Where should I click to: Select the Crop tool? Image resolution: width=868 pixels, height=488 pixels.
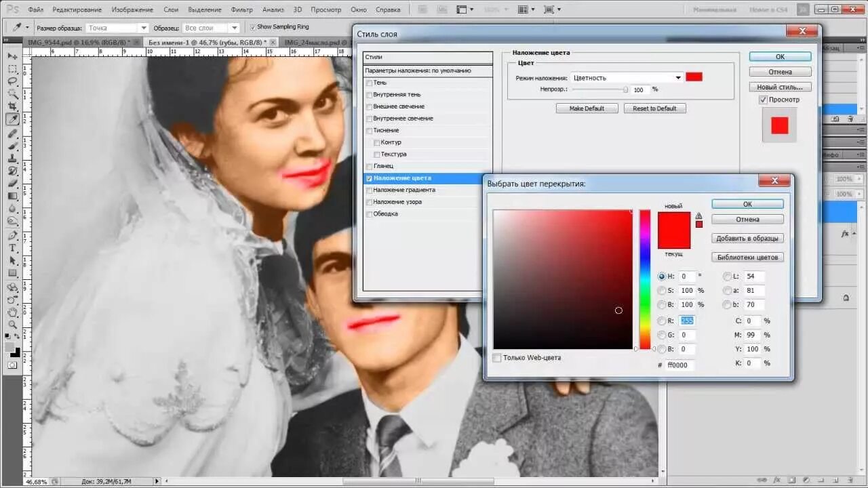pyautogui.click(x=12, y=106)
